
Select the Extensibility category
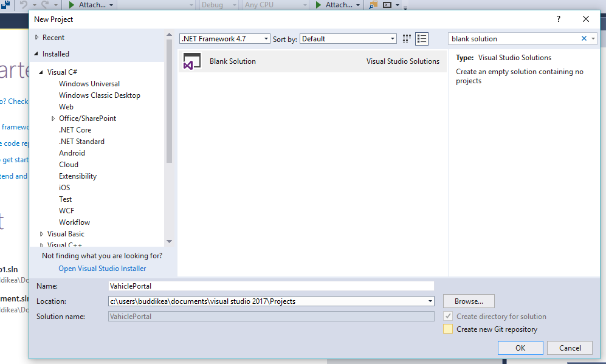pyautogui.click(x=78, y=176)
